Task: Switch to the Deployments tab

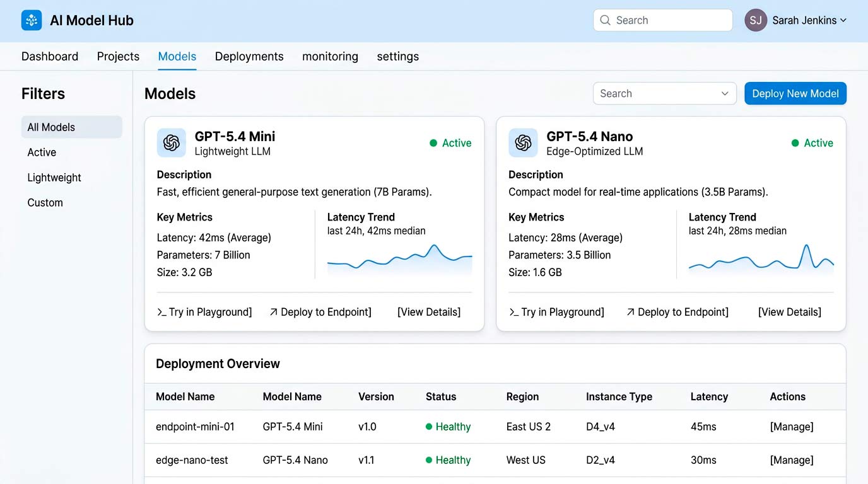Action: (249, 56)
